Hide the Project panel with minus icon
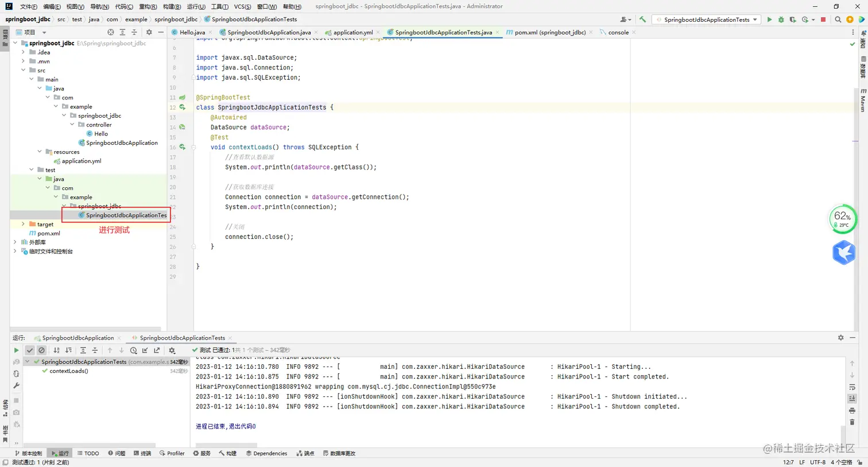Screen dimensions: 868x467 [x=161, y=32]
